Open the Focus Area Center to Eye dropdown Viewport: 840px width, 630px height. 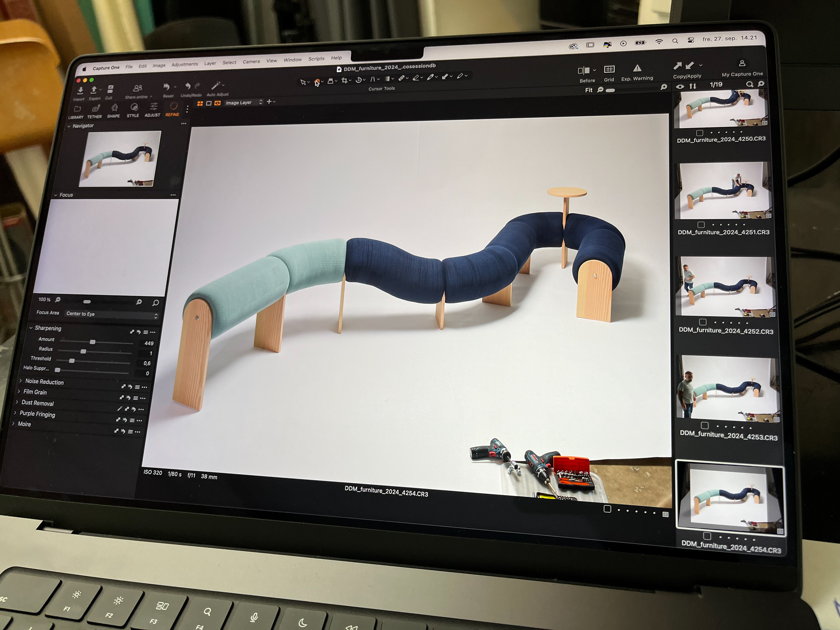click(x=111, y=315)
